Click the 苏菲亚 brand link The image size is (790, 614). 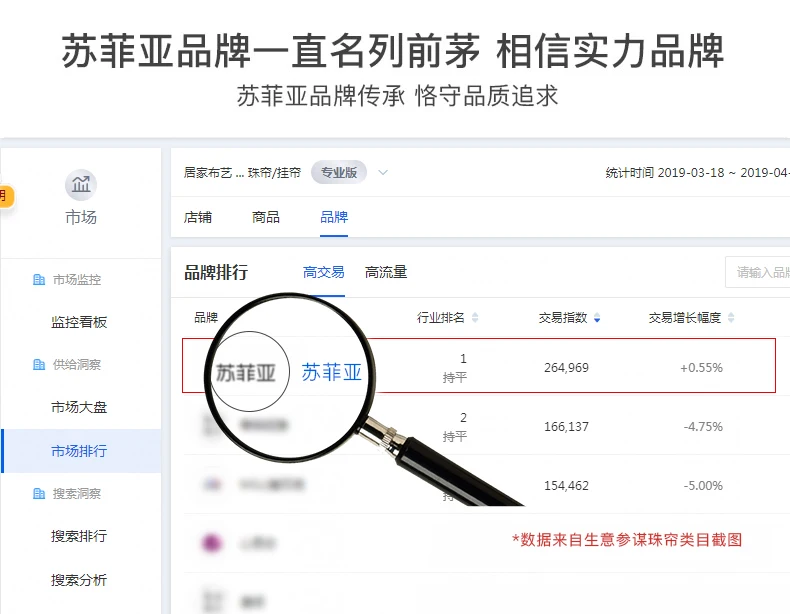[332, 372]
